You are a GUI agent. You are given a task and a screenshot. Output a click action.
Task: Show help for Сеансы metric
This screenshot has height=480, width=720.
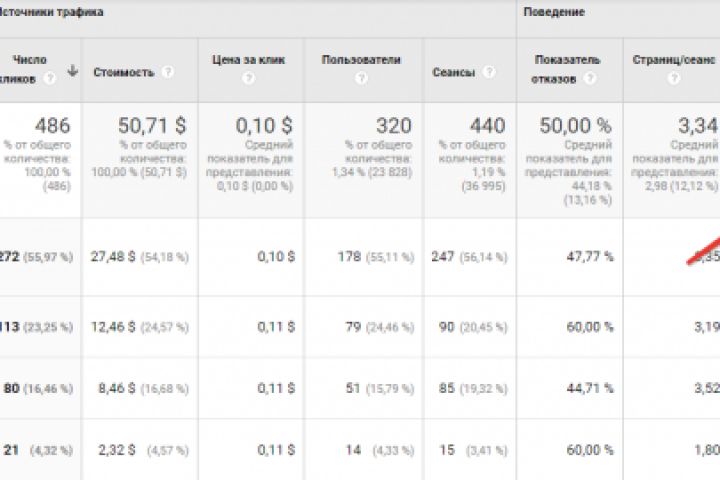(489, 72)
